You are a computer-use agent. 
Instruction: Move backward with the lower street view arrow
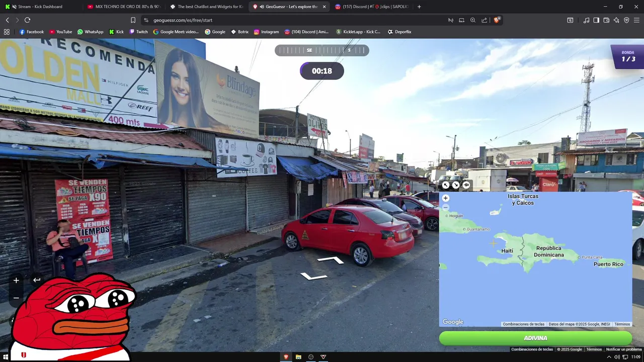pyautogui.click(x=313, y=276)
